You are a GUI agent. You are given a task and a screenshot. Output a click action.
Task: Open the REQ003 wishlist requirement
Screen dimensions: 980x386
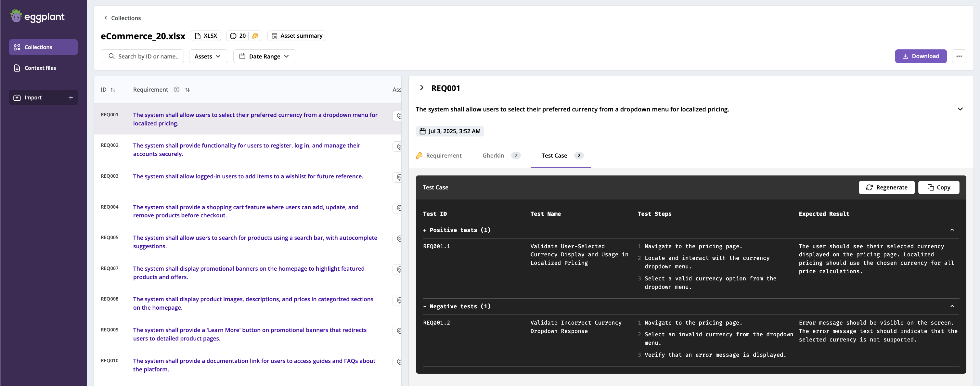(248, 176)
